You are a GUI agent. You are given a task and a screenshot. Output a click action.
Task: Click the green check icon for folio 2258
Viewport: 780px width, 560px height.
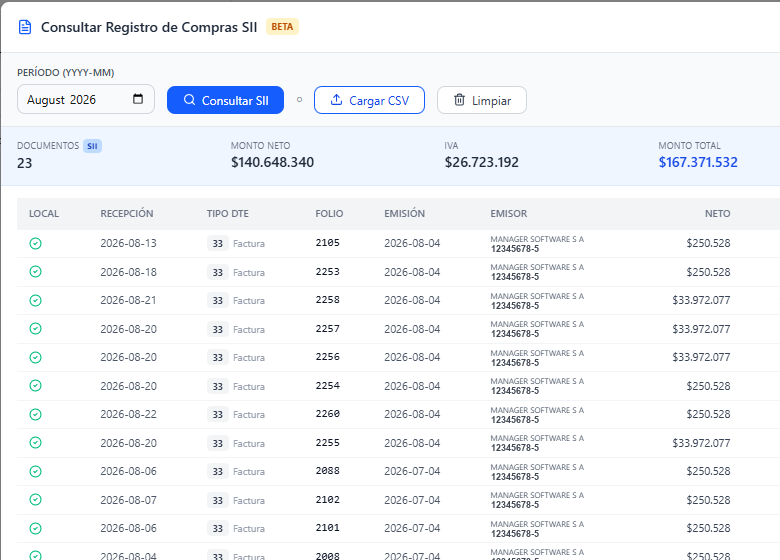35,300
